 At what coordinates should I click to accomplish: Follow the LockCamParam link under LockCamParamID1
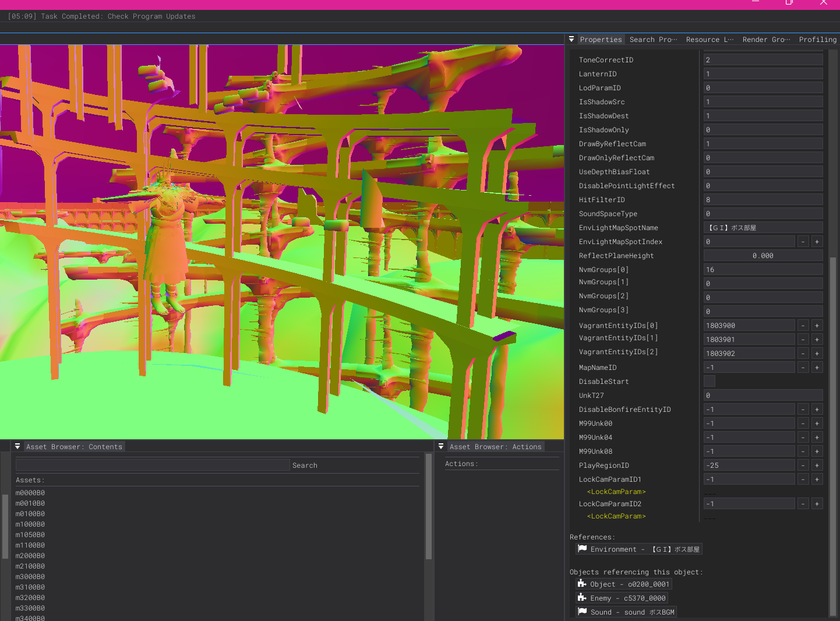click(x=616, y=492)
